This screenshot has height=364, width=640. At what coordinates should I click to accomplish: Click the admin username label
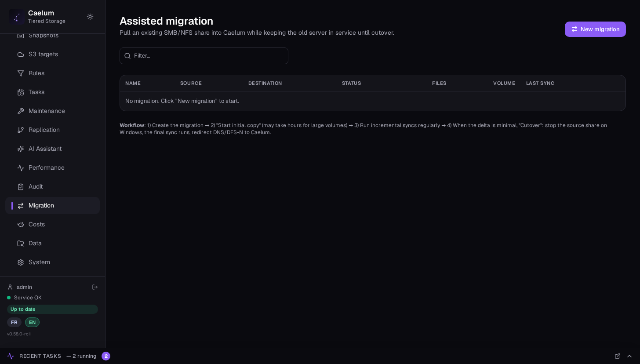[x=24, y=287]
